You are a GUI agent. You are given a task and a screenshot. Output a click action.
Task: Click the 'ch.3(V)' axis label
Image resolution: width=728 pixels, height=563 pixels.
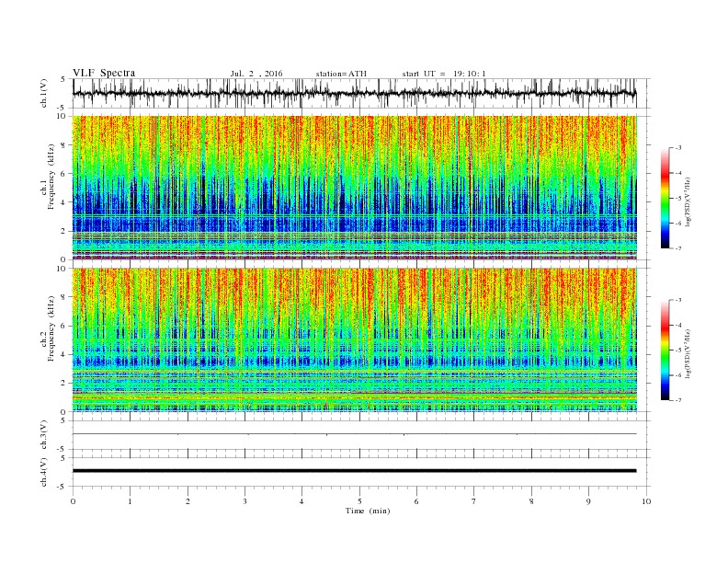44,435
